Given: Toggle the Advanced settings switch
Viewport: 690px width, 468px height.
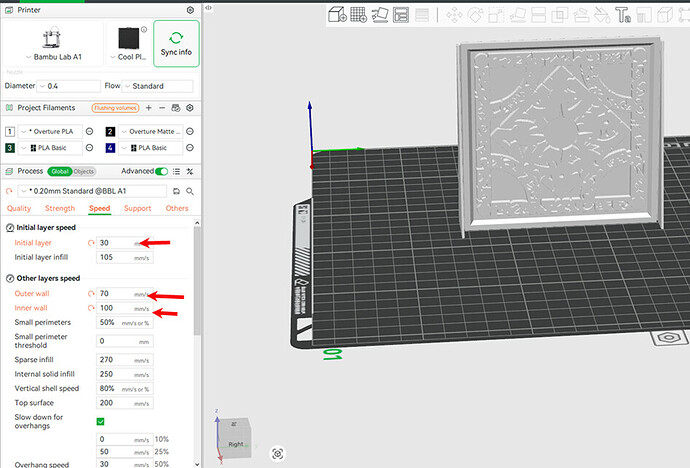Looking at the screenshot, I should pos(161,171).
